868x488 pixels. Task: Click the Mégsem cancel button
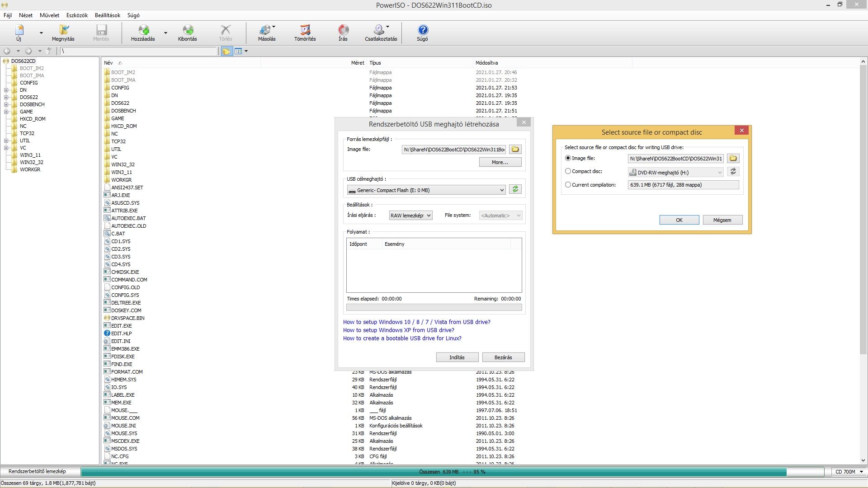click(x=722, y=220)
